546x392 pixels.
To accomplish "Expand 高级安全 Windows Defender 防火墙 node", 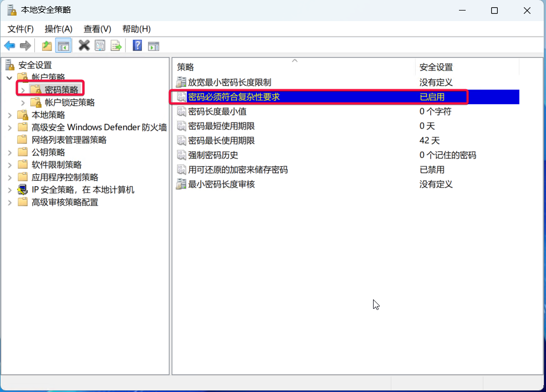I will (10, 128).
